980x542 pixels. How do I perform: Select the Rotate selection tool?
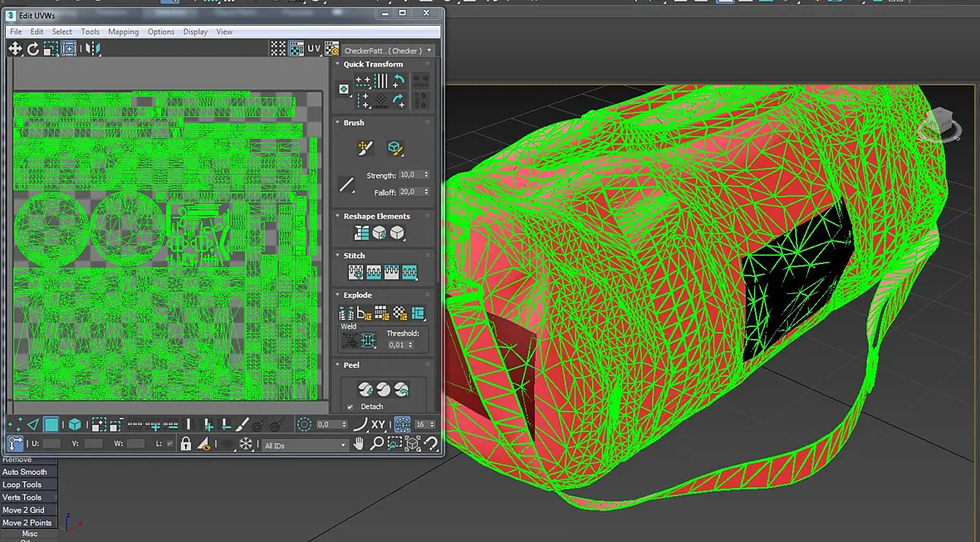[32, 49]
